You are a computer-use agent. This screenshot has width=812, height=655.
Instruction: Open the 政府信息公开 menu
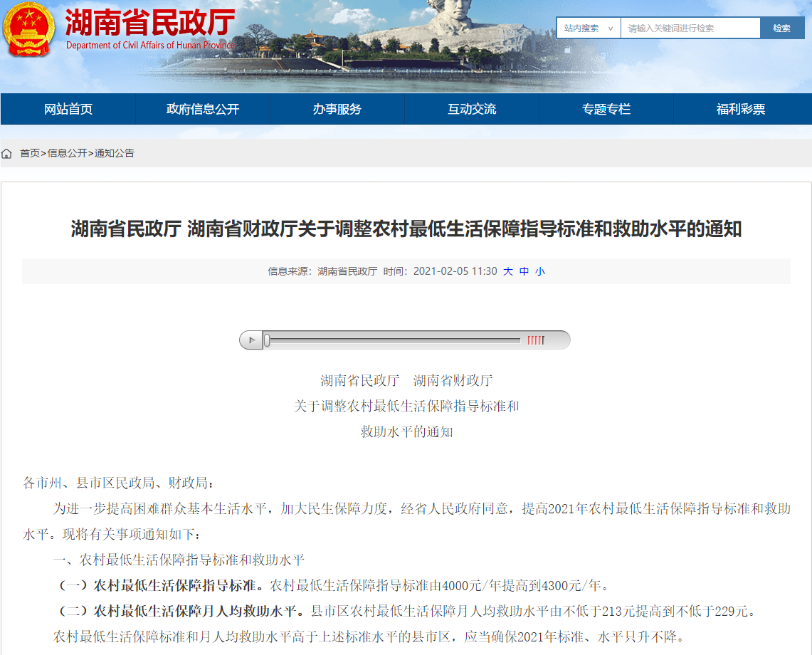pyautogui.click(x=202, y=109)
